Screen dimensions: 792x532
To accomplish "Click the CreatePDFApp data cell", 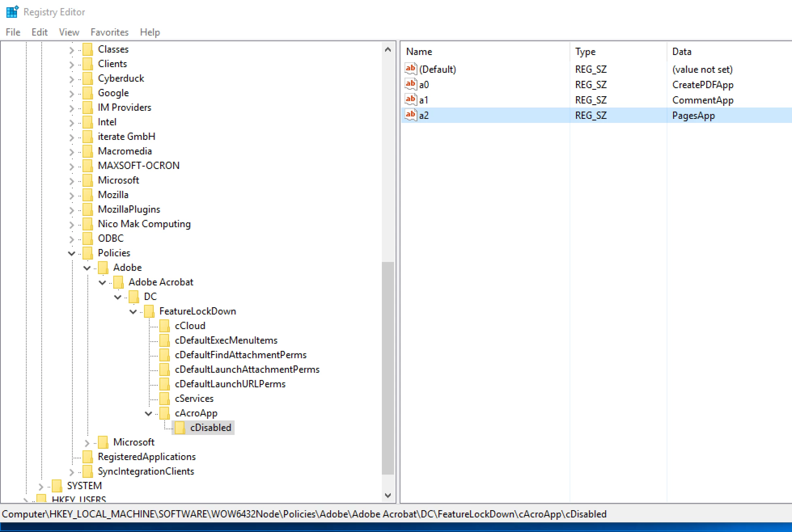I will point(703,84).
